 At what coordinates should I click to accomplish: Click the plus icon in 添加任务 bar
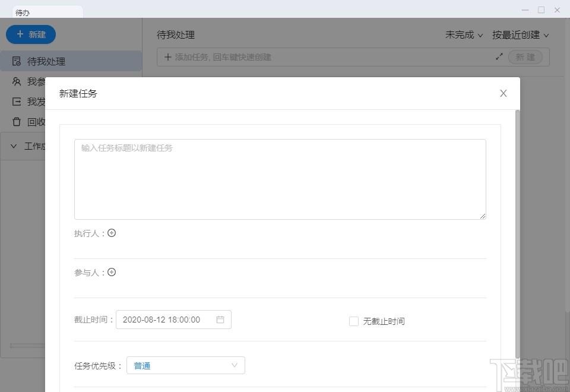[167, 57]
